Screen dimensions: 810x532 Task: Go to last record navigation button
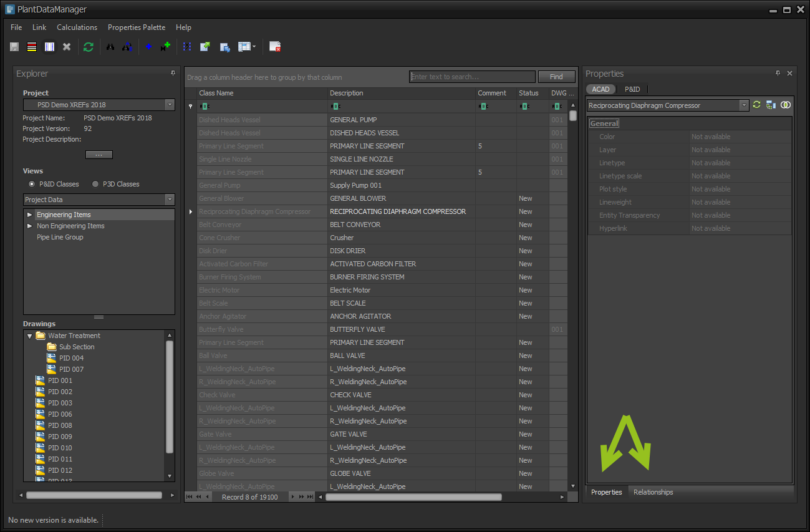(310, 497)
